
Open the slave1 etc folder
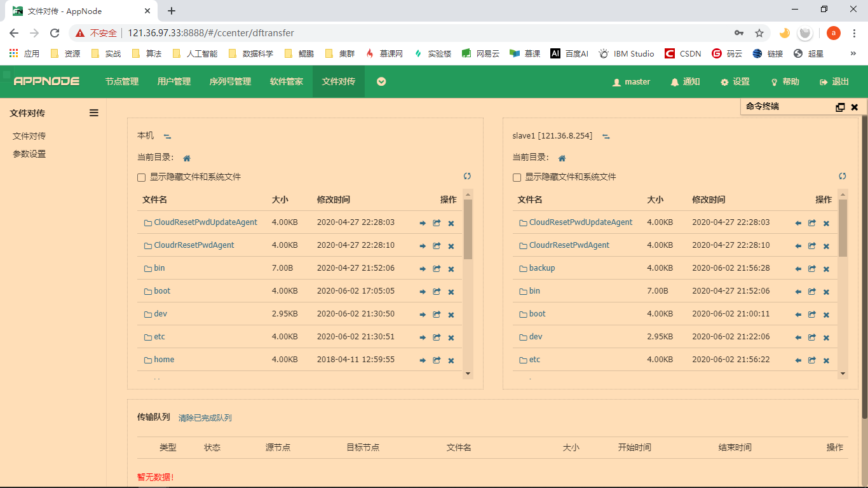pos(534,360)
